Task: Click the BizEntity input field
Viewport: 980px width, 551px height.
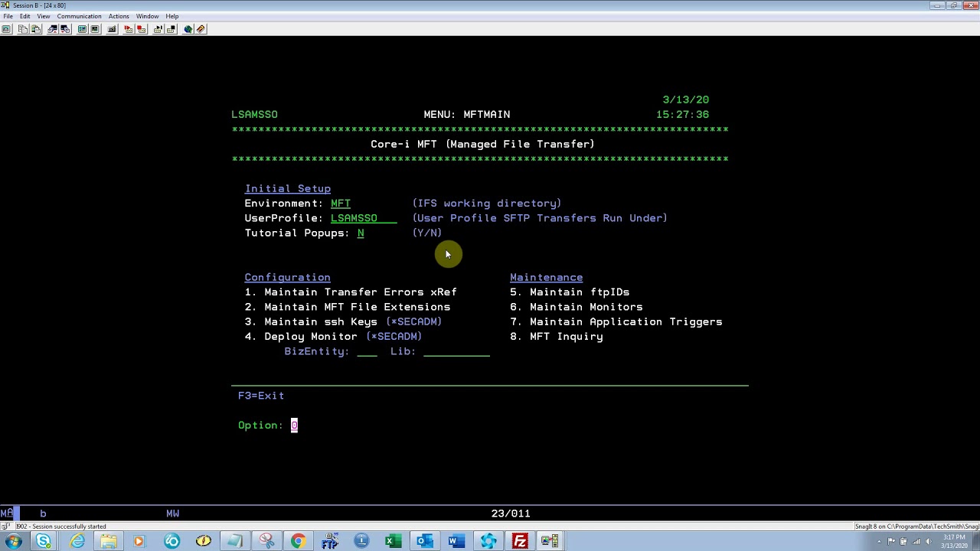Action: pos(367,351)
